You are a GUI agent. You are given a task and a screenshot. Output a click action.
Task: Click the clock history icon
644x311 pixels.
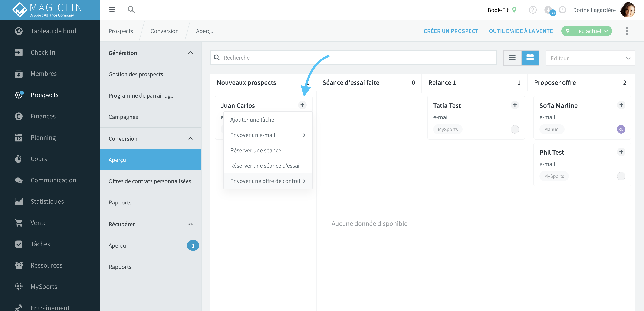[562, 10]
